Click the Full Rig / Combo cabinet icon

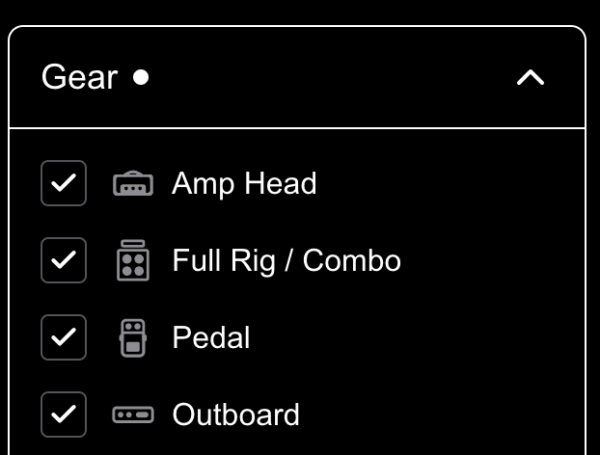(133, 260)
